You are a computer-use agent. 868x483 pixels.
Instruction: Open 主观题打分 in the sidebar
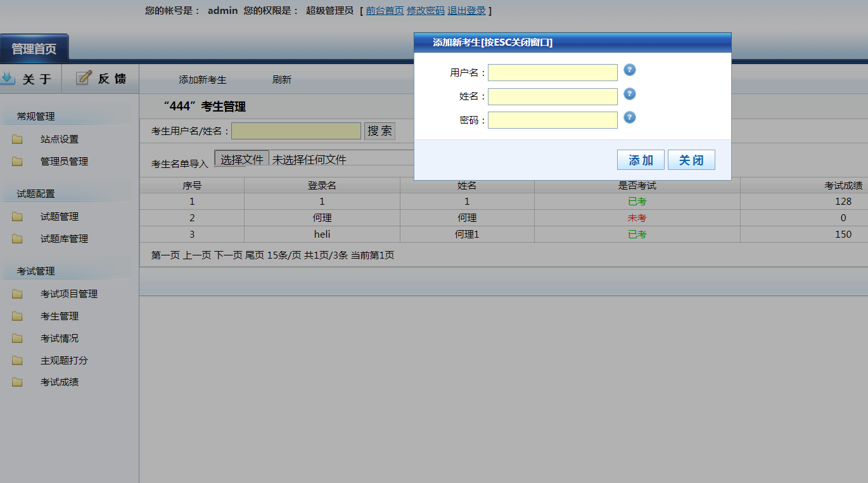(64, 361)
